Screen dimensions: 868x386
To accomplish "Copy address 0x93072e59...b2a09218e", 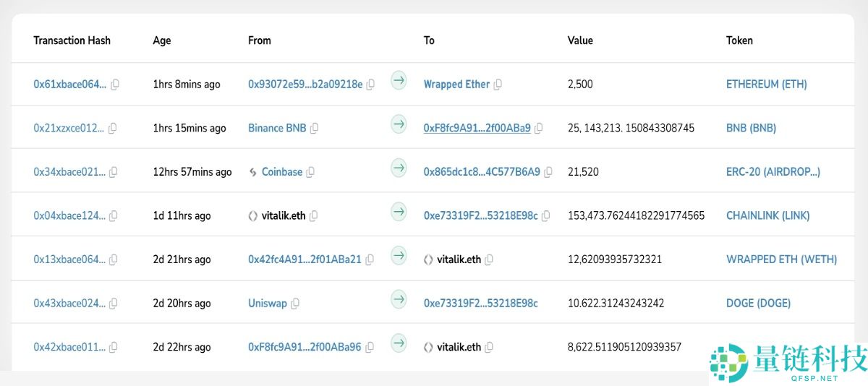I will point(370,85).
